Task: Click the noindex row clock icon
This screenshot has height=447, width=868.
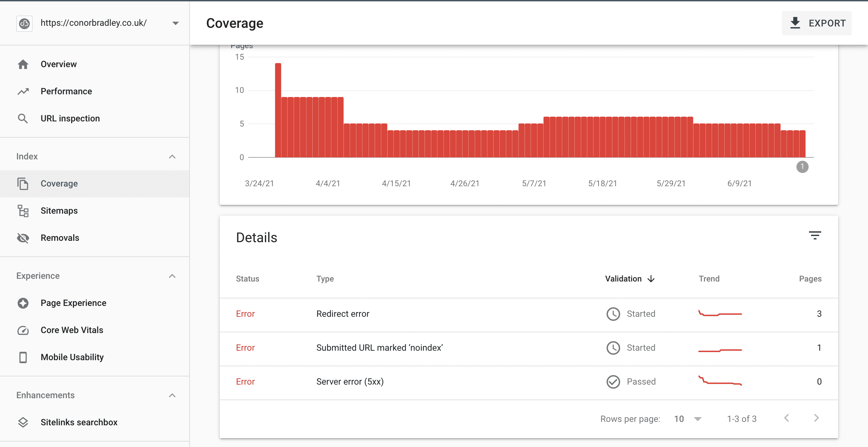Action: 613,348
